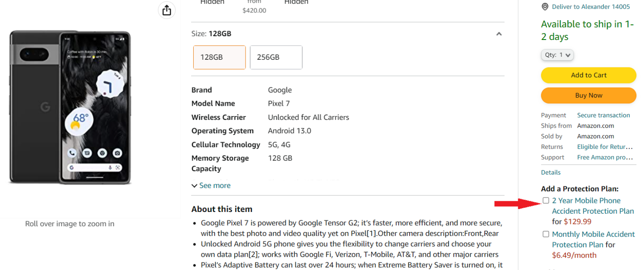Click the Google brand value
644x270 pixels.
coord(280,90)
